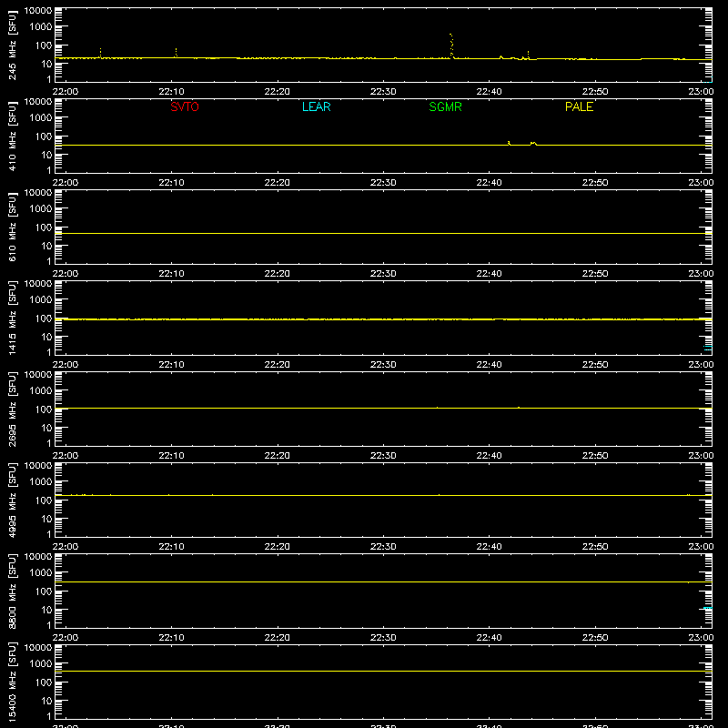
Task: Click the cyan LEAR station label
Action: point(316,106)
